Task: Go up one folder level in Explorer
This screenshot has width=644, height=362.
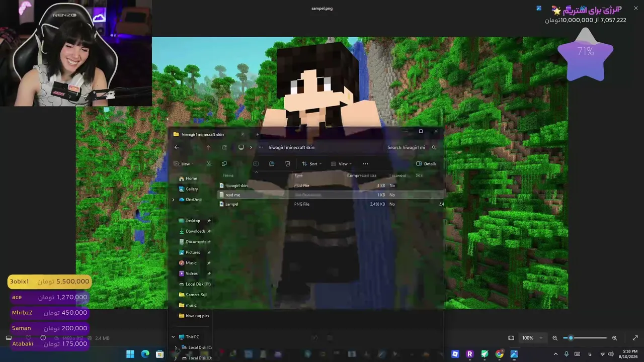Action: (x=208, y=147)
